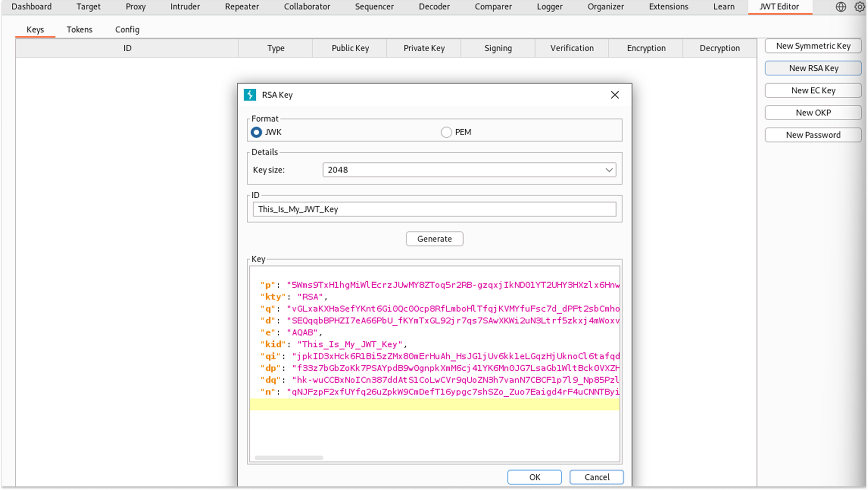Viewport: 868px width, 490px height.
Task: Click the Generate button
Action: point(434,239)
